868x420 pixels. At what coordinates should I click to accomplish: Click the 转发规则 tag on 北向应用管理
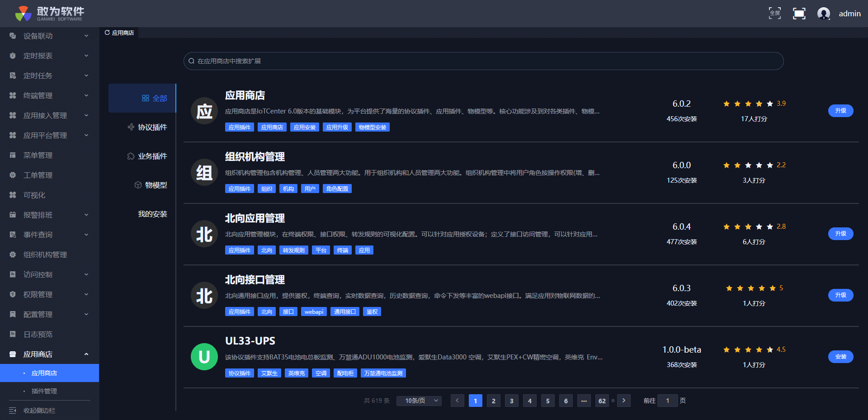pyautogui.click(x=294, y=250)
